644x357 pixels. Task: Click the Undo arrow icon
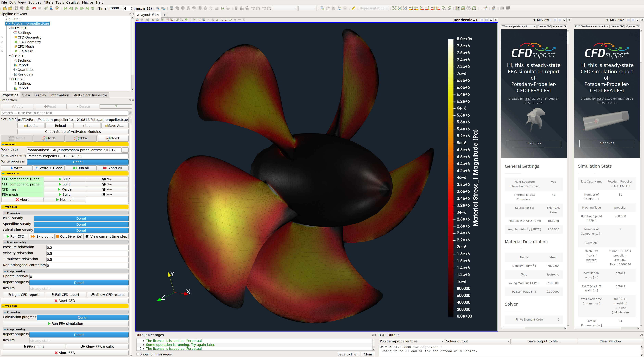[x=34, y=8]
